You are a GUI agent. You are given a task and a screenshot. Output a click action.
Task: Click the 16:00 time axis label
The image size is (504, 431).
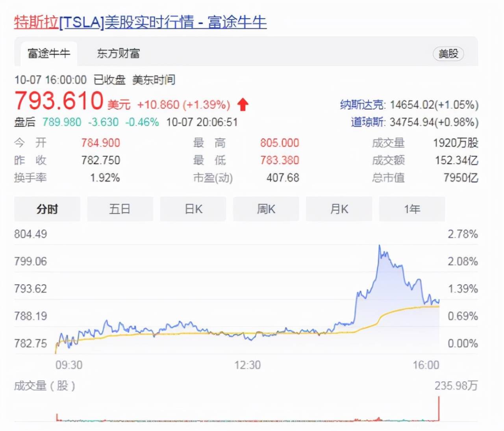[426, 365]
